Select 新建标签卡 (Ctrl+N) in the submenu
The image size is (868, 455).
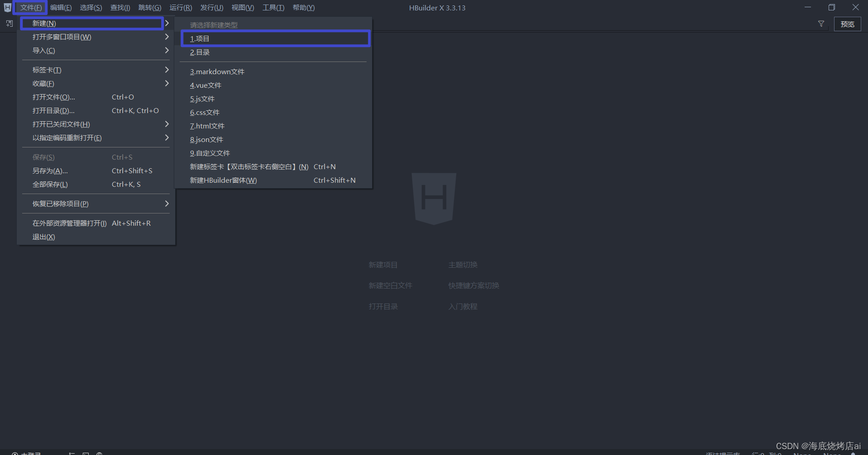[x=273, y=166]
